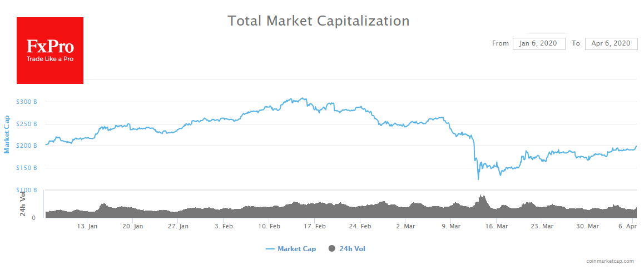Screen dimensions: 644x270
Task: Toggle the Market Cap series legend label
Action: (296, 249)
